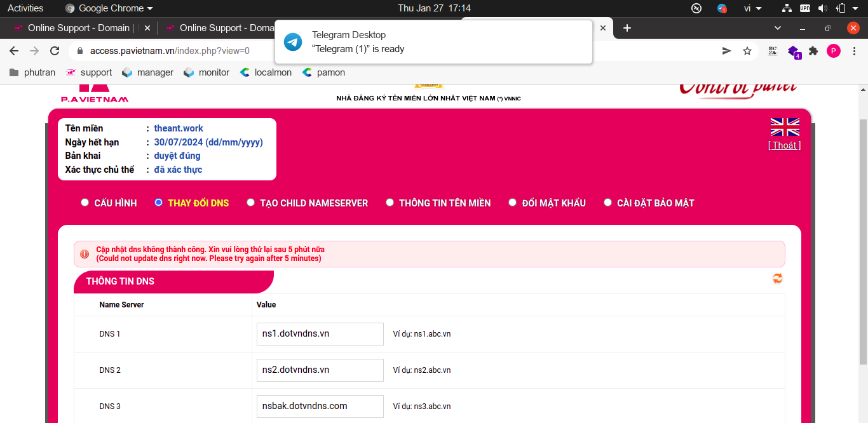Open the support bookmark
868x423 pixels.
coord(89,72)
